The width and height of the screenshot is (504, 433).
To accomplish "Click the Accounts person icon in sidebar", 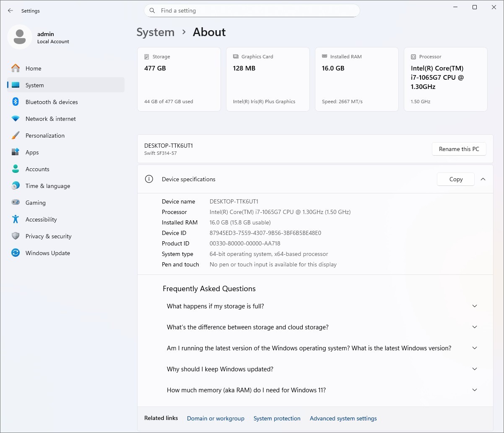I will coord(16,169).
